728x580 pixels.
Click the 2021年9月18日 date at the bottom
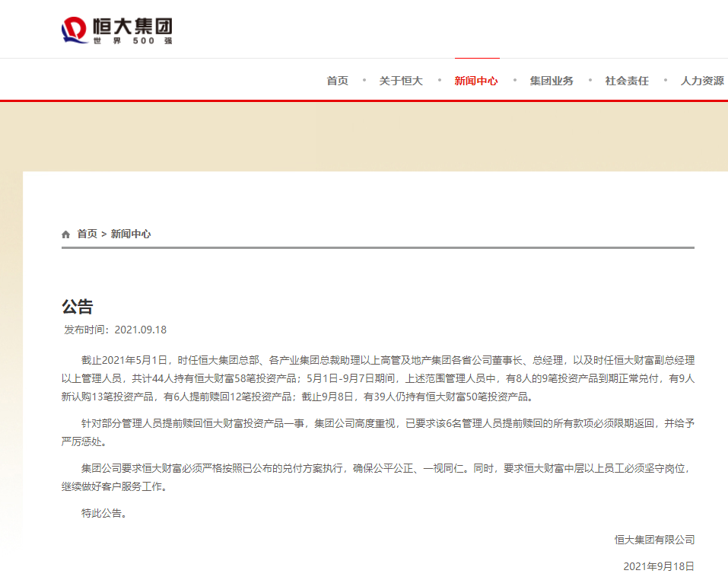pyautogui.click(x=659, y=566)
